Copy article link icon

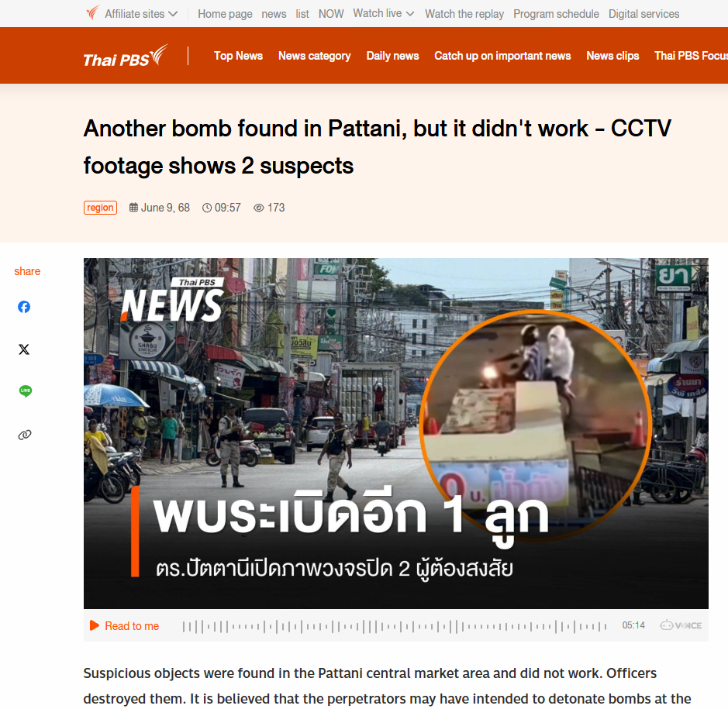[x=25, y=435]
